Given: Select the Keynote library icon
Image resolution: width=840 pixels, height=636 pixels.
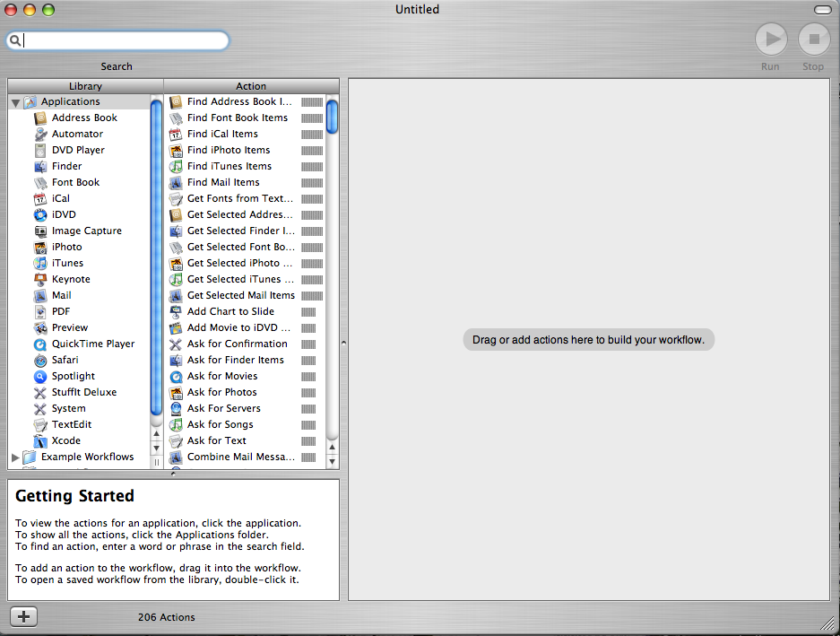Looking at the screenshot, I should click(40, 279).
